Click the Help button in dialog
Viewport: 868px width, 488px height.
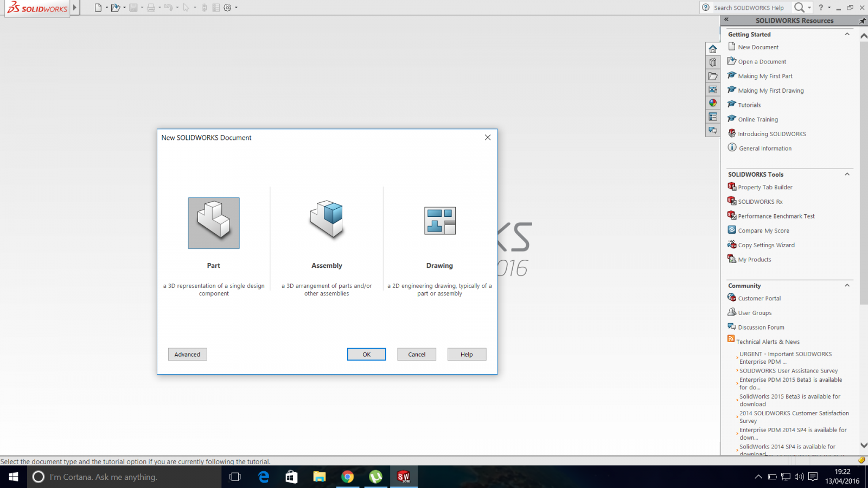(467, 354)
